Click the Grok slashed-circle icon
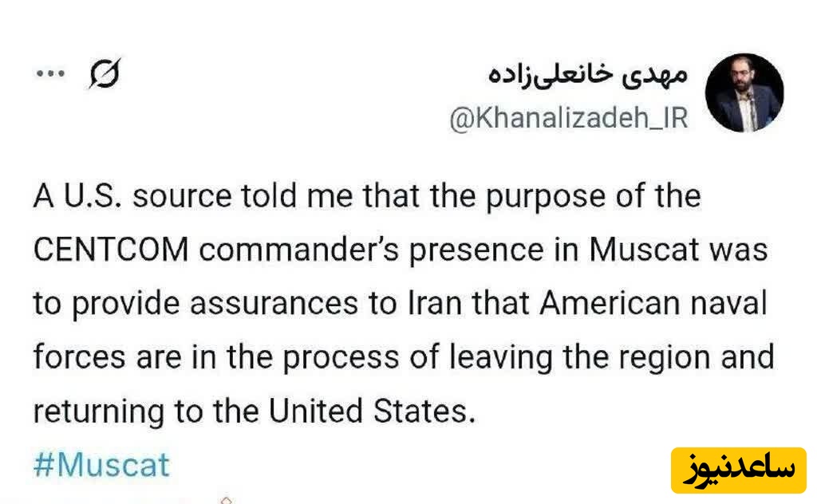This screenshot has height=504, width=817. (105, 75)
